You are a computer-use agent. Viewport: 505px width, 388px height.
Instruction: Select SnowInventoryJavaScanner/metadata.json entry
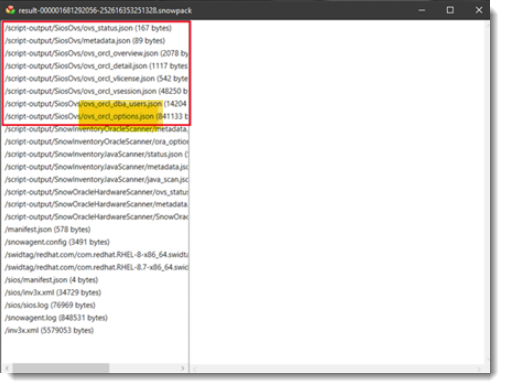(x=96, y=167)
